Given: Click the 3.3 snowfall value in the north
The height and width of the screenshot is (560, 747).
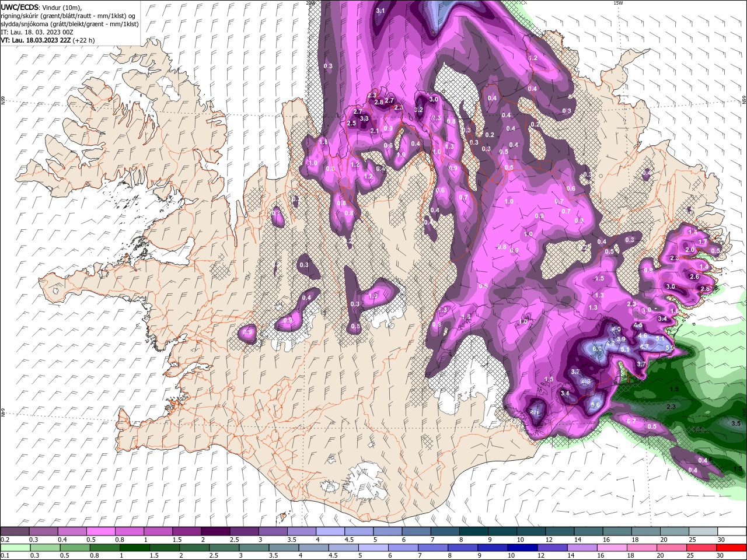Looking at the screenshot, I should coord(364,118).
